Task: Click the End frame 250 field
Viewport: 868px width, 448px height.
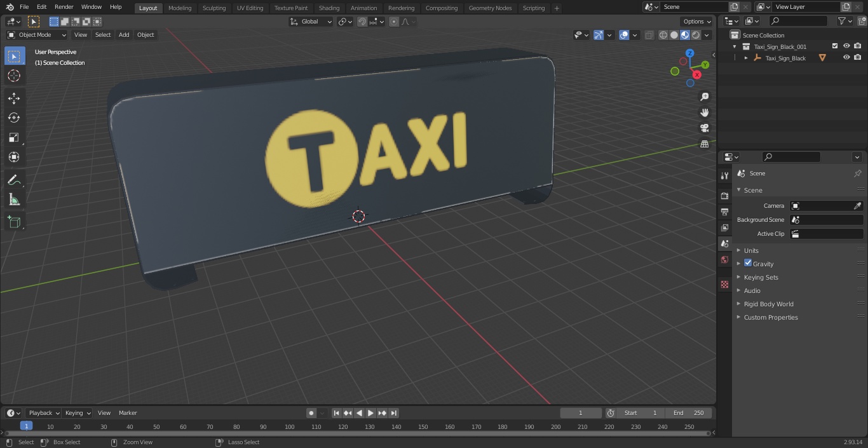Action: 689,413
